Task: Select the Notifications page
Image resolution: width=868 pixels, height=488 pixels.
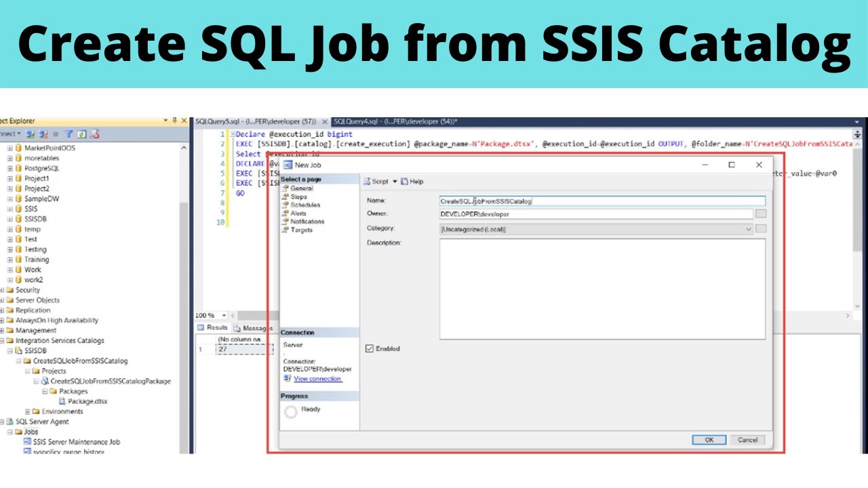Action: click(x=307, y=222)
